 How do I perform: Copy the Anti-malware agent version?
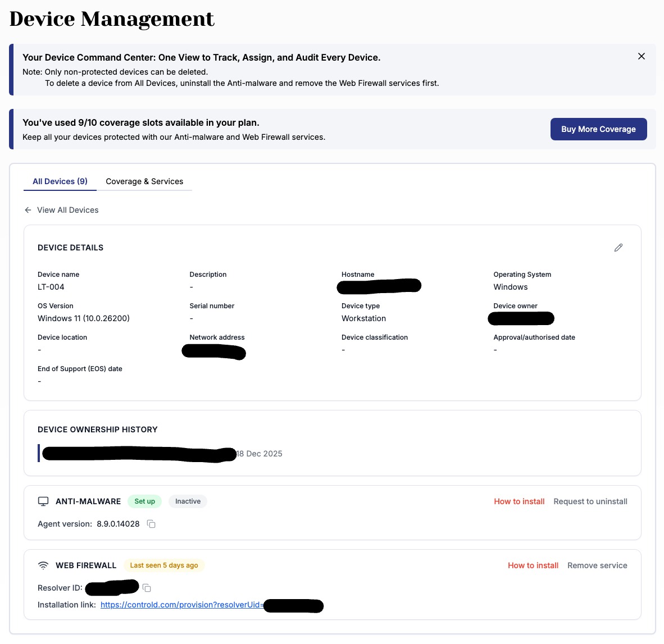point(151,524)
